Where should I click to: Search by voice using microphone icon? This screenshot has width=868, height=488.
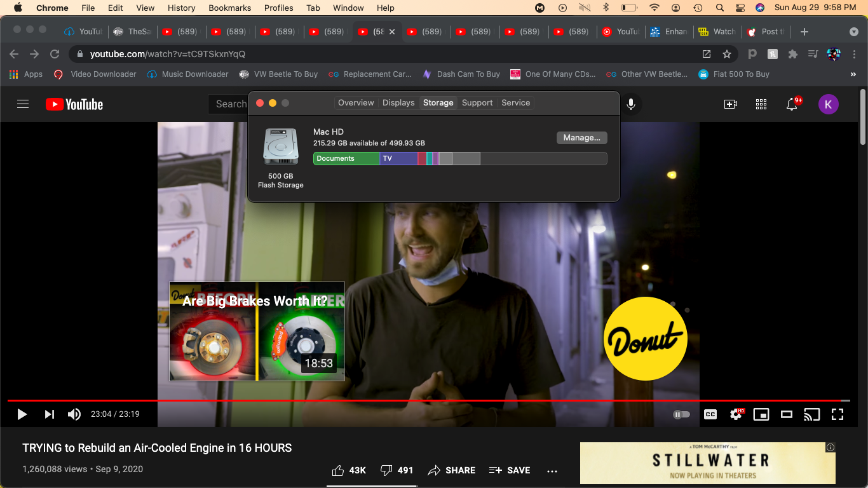click(631, 104)
